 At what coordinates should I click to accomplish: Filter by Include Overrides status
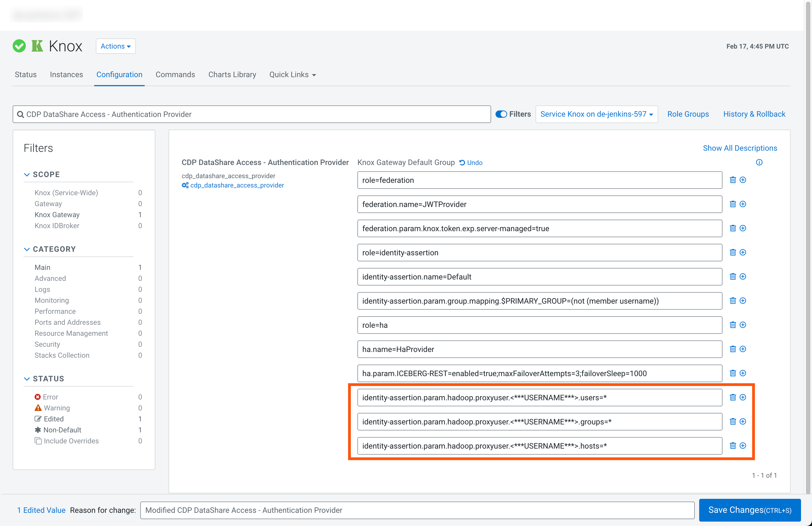click(x=71, y=441)
